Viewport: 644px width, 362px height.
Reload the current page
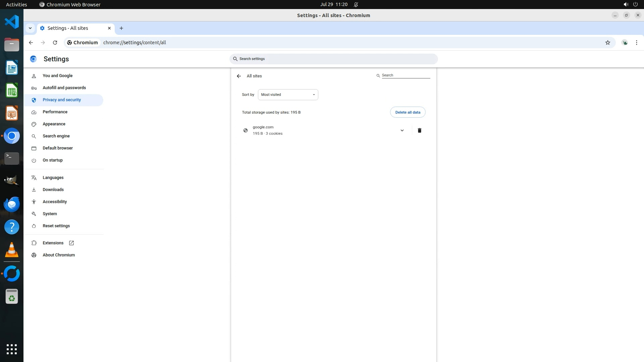55,43
